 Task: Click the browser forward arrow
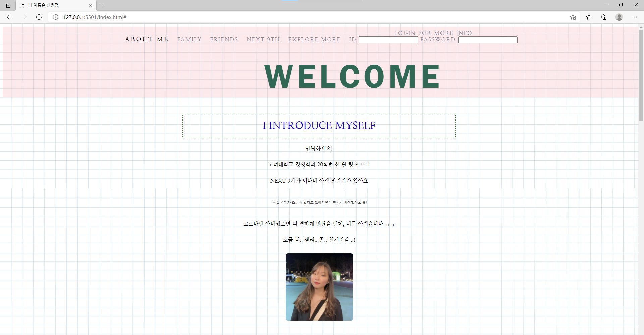(24, 17)
